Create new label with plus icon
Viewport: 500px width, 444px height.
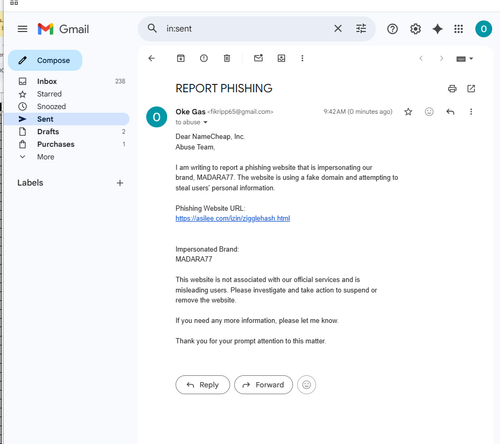coord(120,183)
